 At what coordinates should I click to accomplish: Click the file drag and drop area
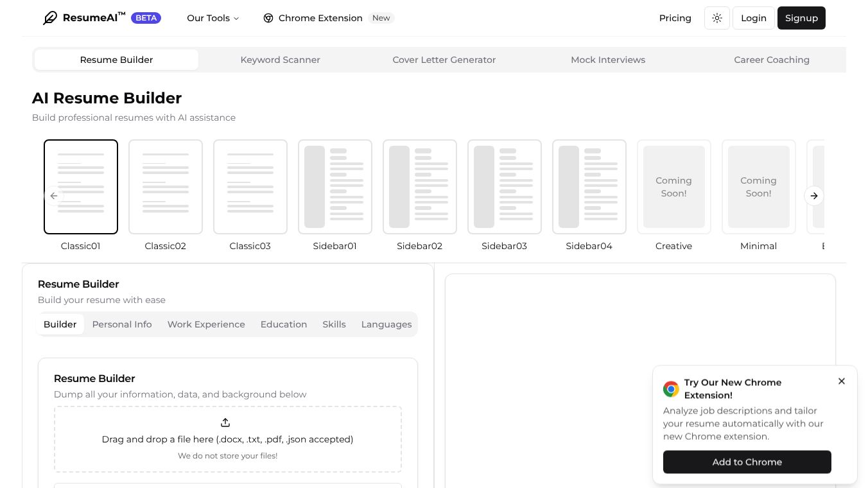(x=228, y=439)
